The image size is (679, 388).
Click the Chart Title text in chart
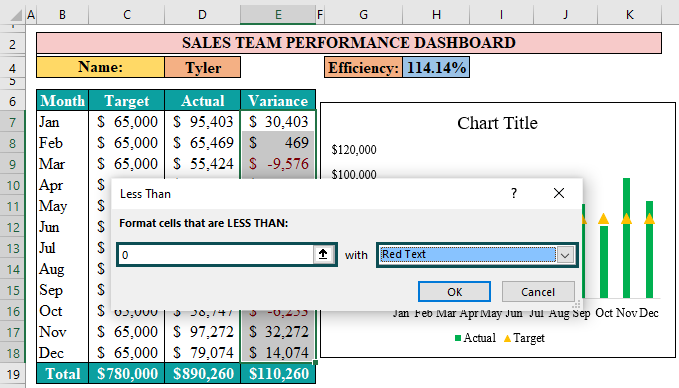(x=497, y=123)
